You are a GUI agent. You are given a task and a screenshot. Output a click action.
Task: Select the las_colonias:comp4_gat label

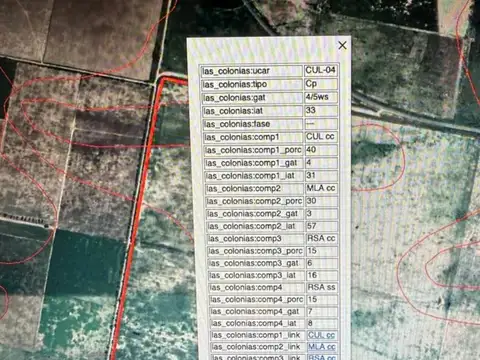[255, 311]
